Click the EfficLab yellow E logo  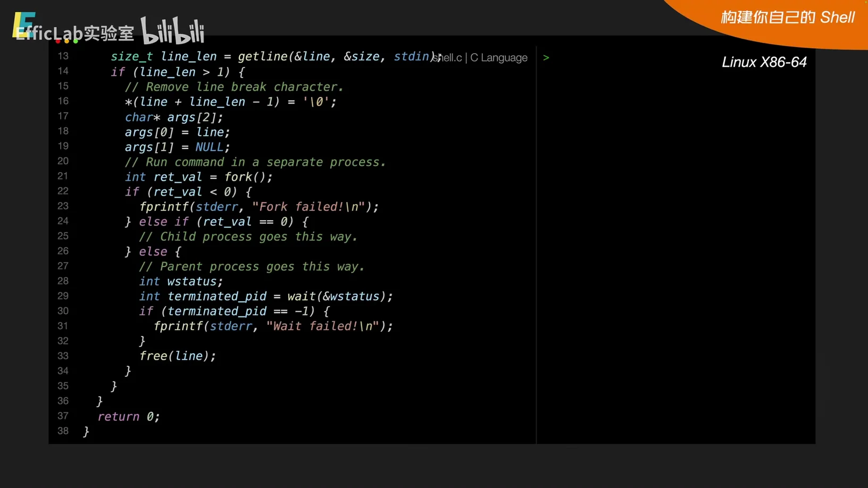[x=23, y=24]
